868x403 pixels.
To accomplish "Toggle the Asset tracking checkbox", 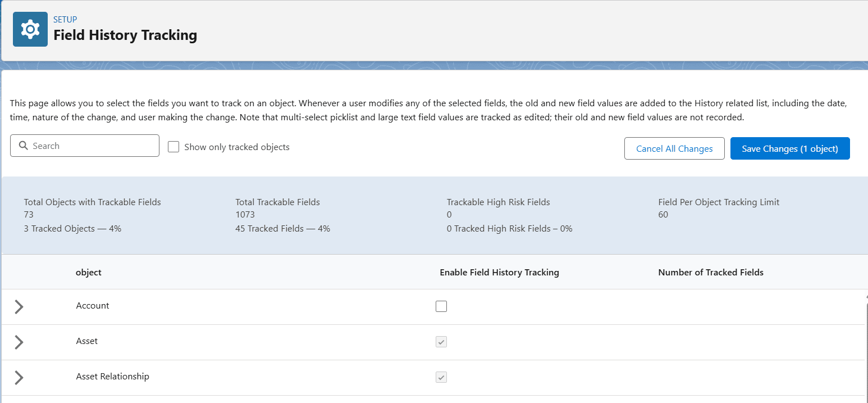I will (x=441, y=342).
